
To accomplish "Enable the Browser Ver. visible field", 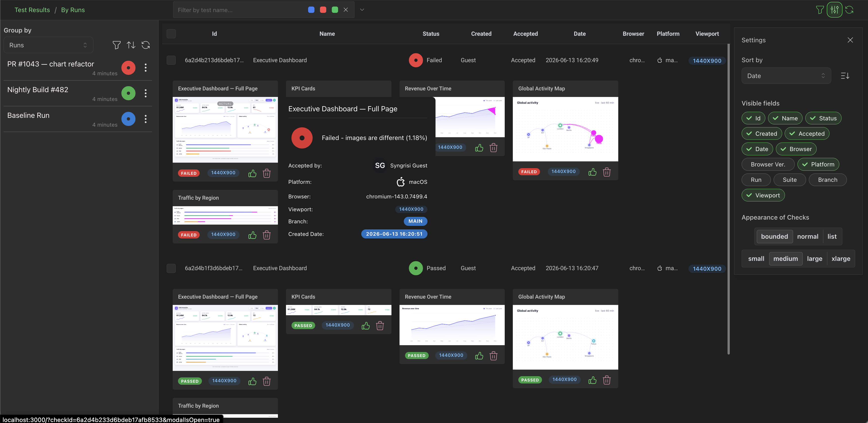I will coord(768,164).
